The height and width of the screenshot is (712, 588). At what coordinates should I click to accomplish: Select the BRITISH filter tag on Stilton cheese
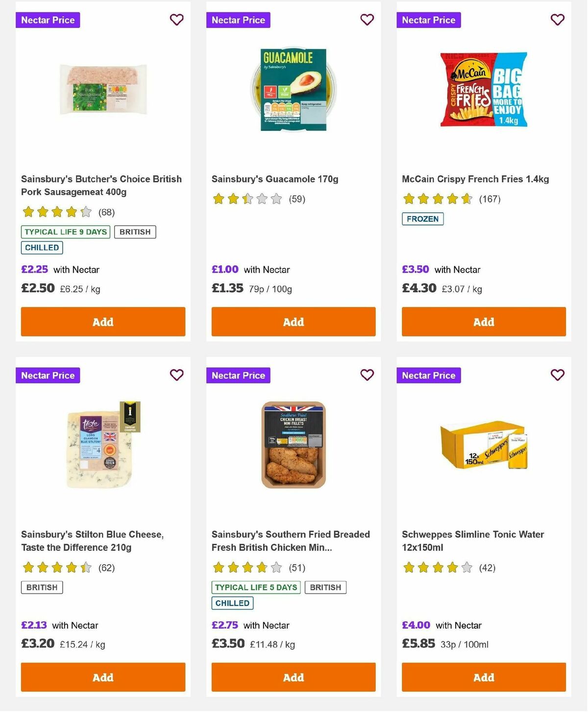click(42, 587)
